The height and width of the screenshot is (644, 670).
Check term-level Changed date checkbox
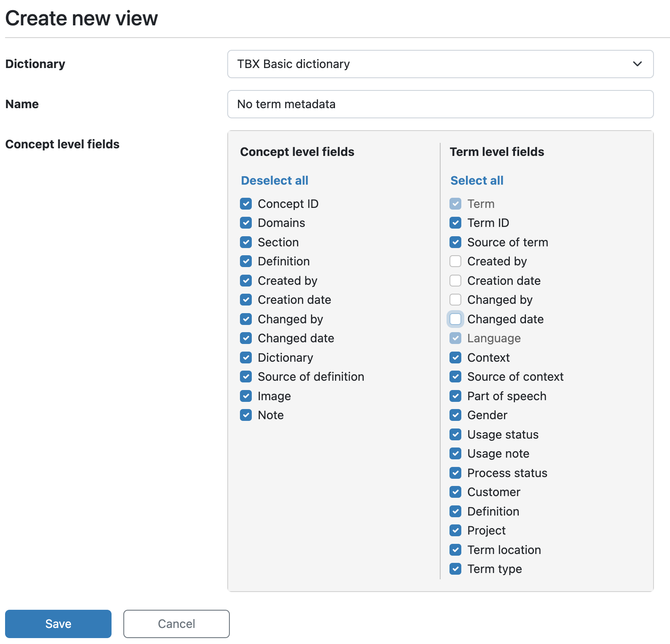[x=455, y=319]
